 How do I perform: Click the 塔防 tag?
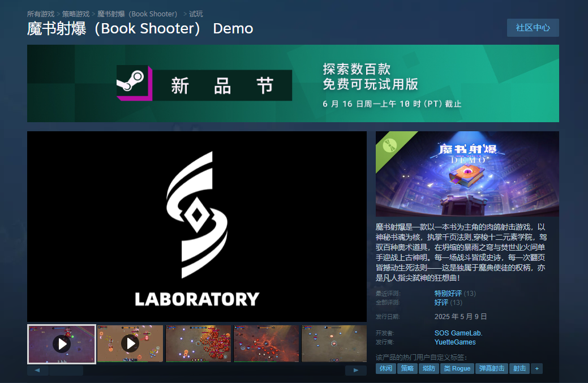(x=428, y=369)
